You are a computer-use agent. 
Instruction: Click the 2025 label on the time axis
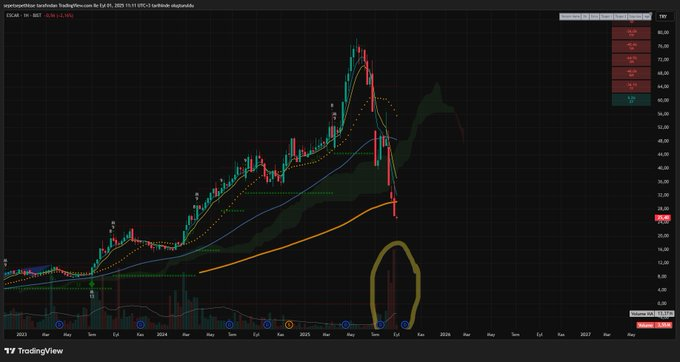pyautogui.click(x=305, y=334)
